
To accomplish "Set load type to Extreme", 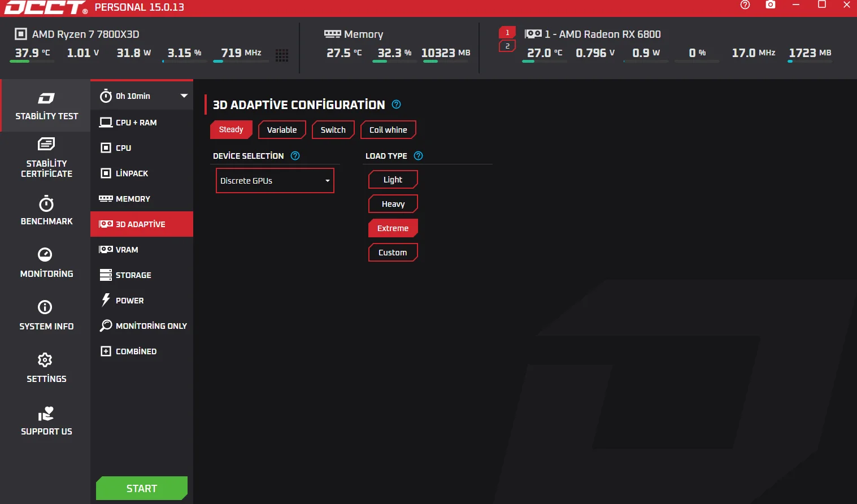I will click(393, 228).
